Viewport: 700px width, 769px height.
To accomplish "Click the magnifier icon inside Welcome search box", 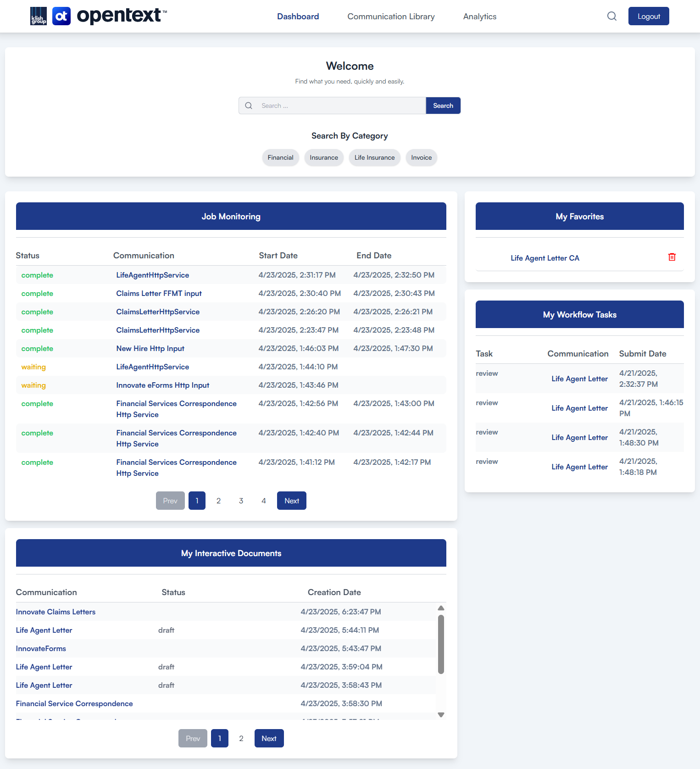I will (249, 106).
